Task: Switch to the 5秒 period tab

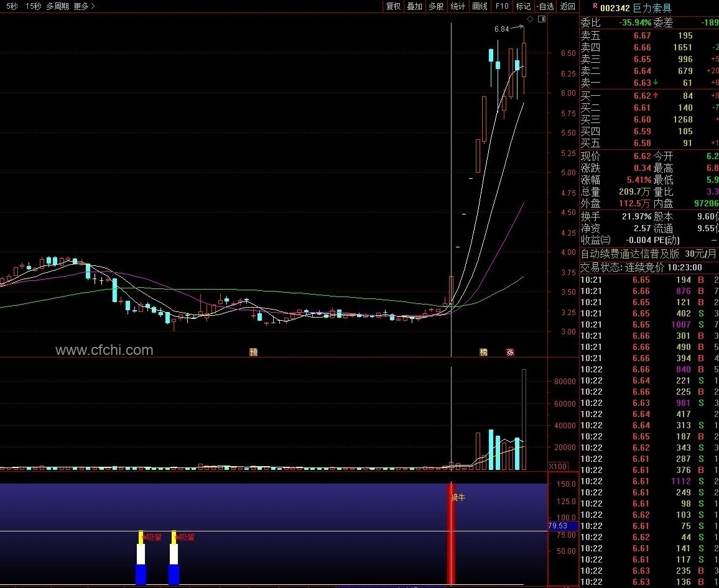Action: tap(12, 6)
